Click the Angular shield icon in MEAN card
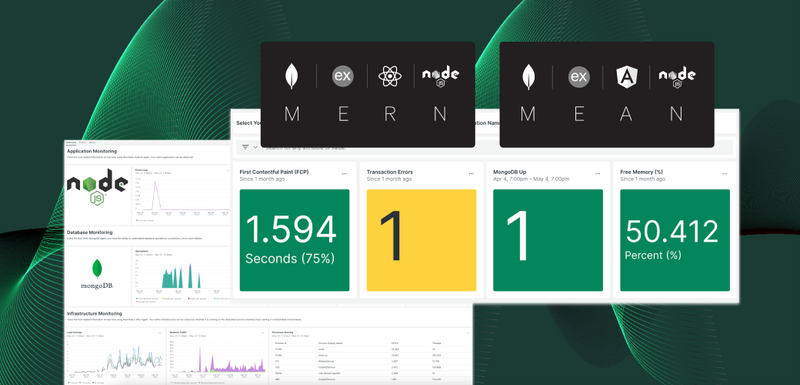 point(626,76)
